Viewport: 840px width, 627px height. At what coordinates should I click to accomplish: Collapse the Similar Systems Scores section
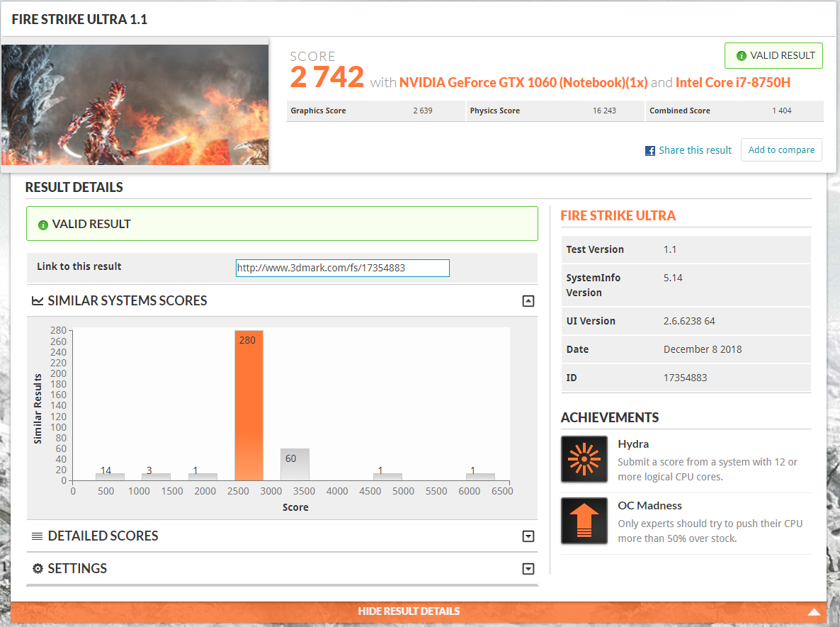[x=528, y=301]
